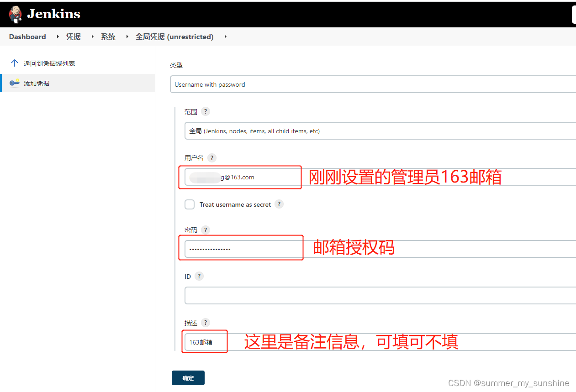Click the 描述 label text
The width and height of the screenshot is (576, 392).
tap(191, 323)
